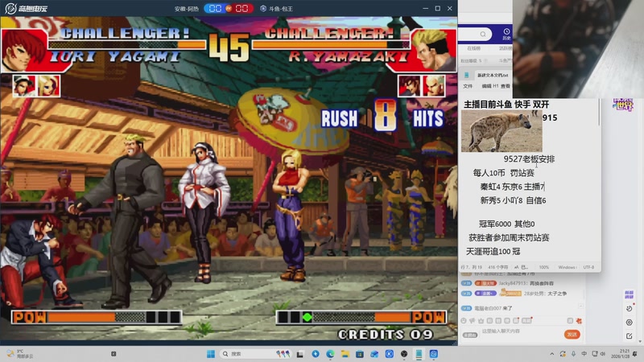Click the score counter 00 00 in title bar
Screen dimensions: 644x362
pyautogui.click(x=229, y=9)
